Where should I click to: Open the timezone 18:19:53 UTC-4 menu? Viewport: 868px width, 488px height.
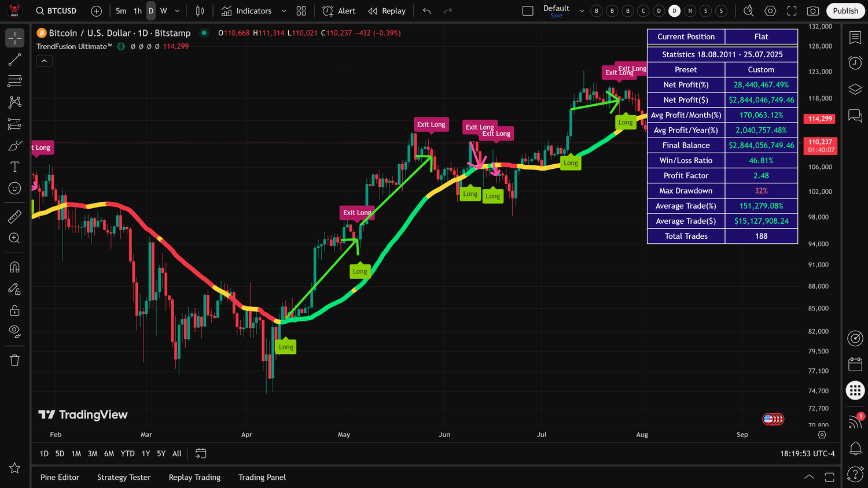(807, 454)
